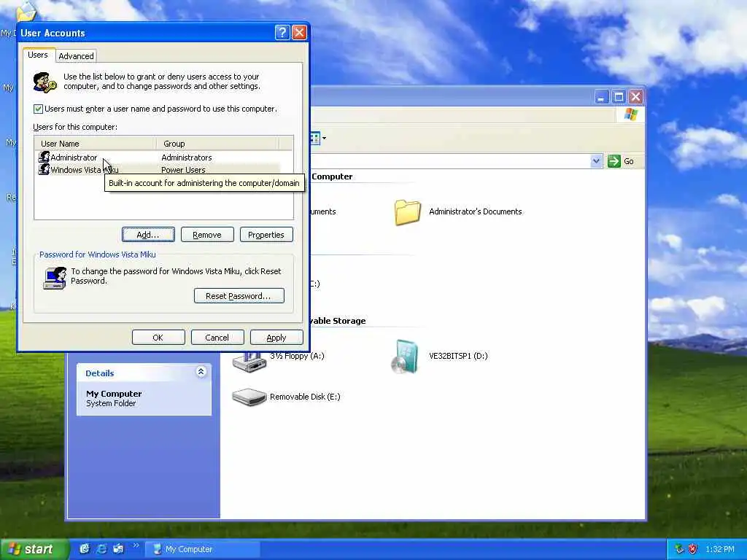The height and width of the screenshot is (560, 747).
Task: Minimize the My Computer window
Action: click(x=601, y=97)
